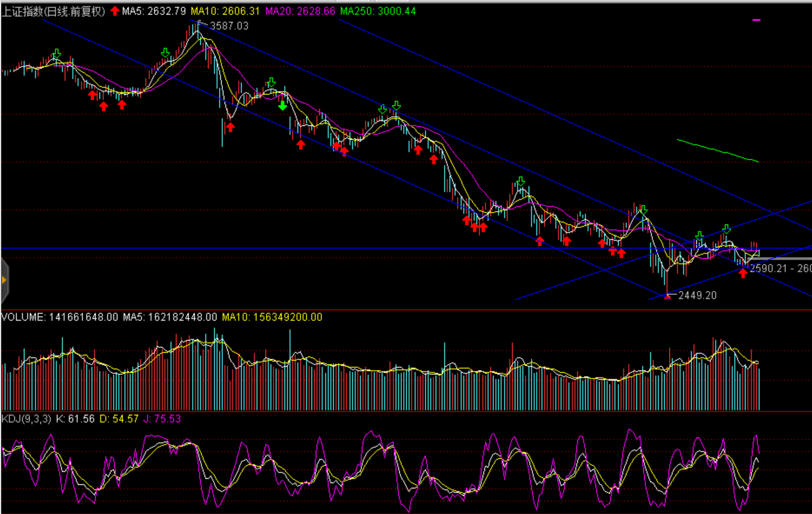This screenshot has height=514, width=812.
Task: Click the red buy arrow beside 2590.21
Action: [x=742, y=273]
